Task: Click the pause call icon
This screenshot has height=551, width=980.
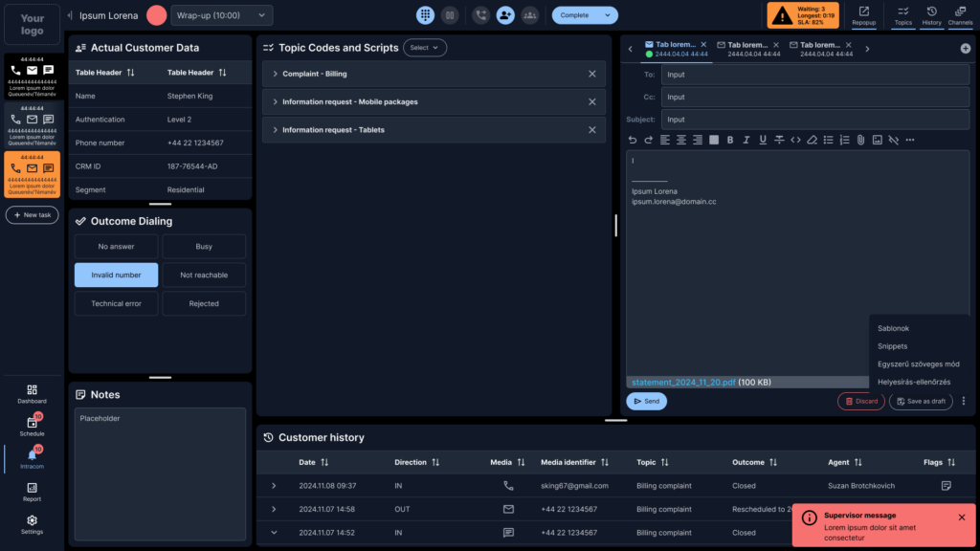Action: coord(450,15)
